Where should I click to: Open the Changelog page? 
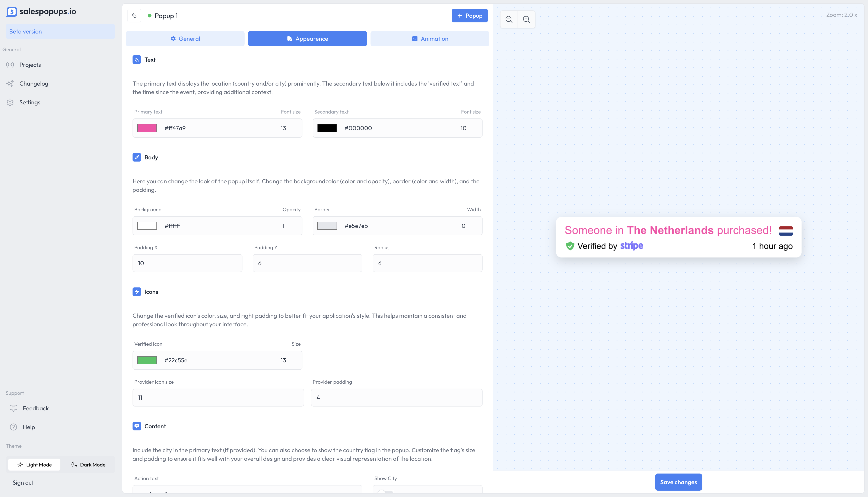[x=34, y=84]
